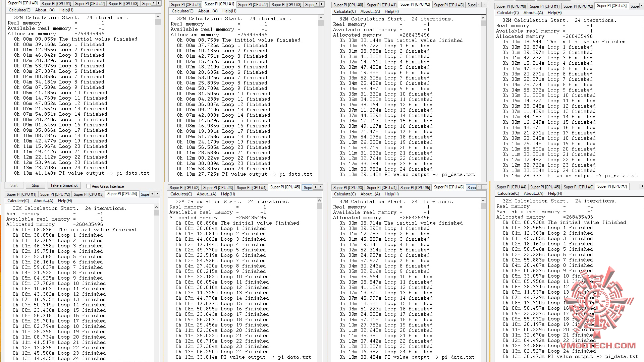
Task: Open the Calculate(C) menu in the CPU #7 window
Action: (508, 193)
